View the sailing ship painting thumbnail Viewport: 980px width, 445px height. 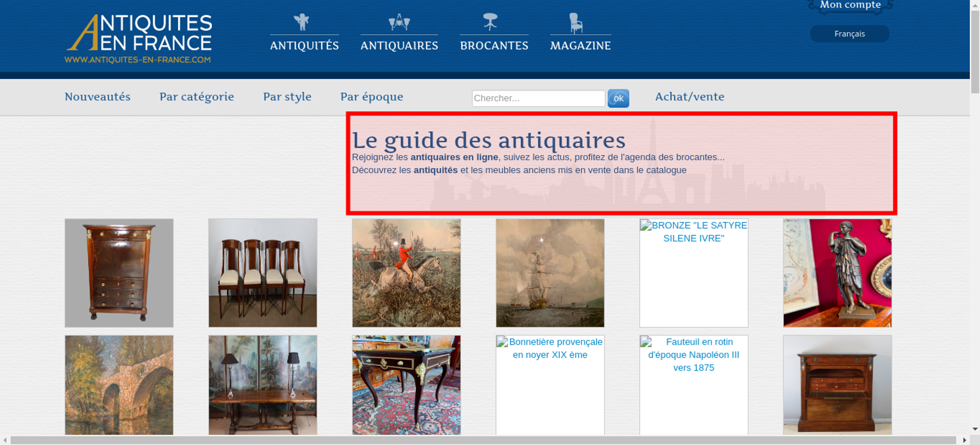click(x=550, y=272)
